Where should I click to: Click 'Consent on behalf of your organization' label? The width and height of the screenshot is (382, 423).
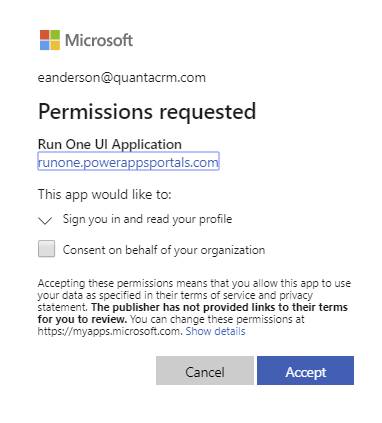164,250
